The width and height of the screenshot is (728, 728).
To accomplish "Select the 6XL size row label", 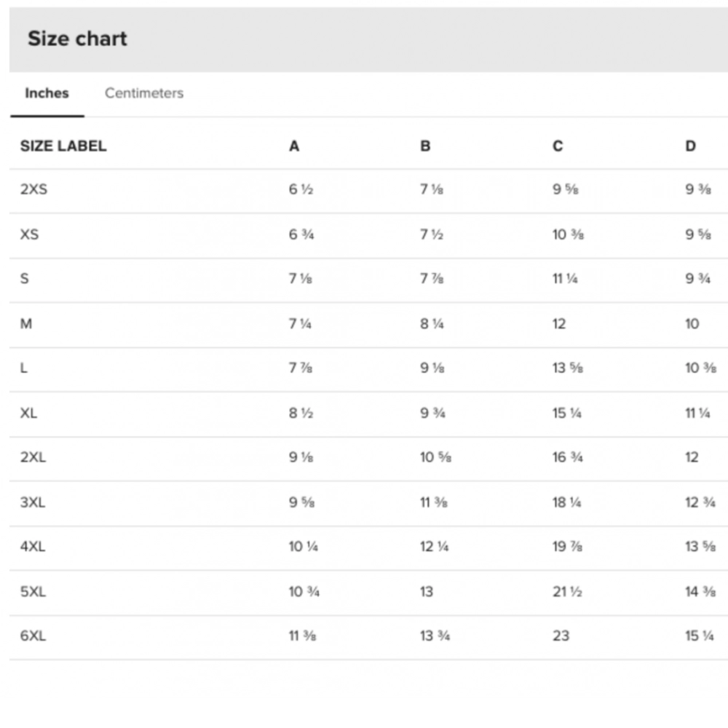I will click(33, 636).
